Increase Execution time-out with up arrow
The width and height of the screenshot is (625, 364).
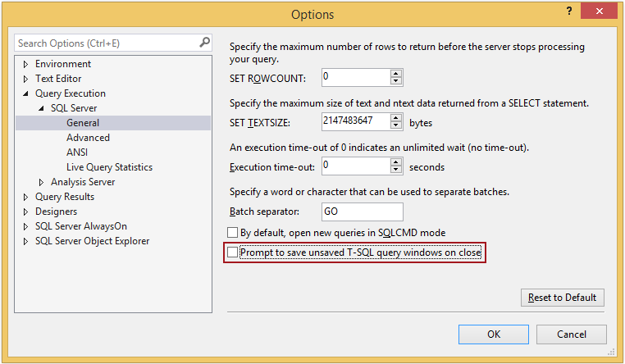[x=396, y=162]
